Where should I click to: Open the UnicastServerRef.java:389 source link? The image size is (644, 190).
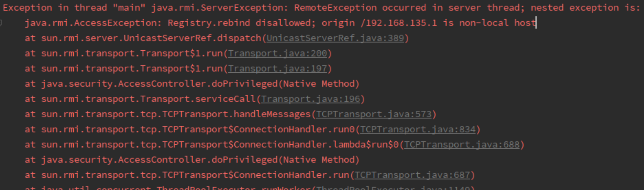[335, 38]
